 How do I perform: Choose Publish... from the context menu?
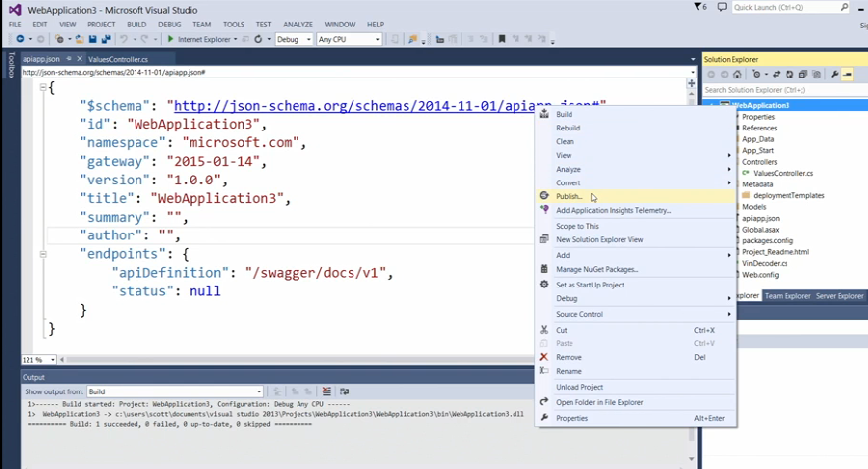click(570, 196)
